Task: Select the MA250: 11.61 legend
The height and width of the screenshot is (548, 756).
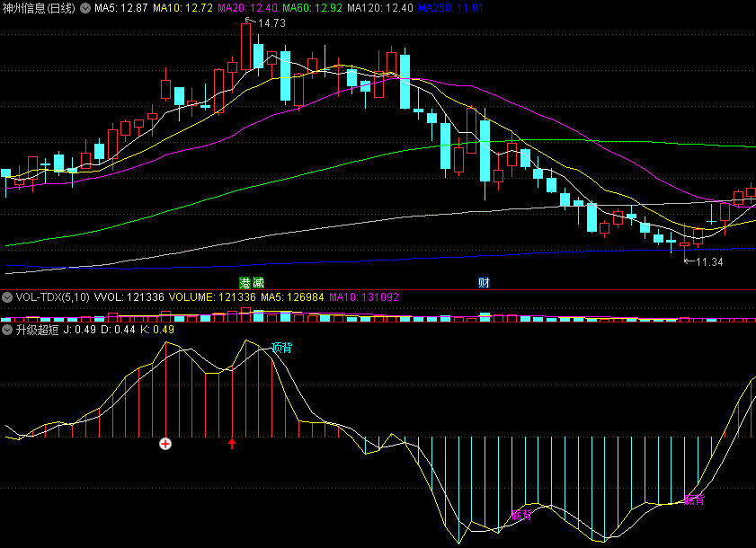Action: pyautogui.click(x=450, y=8)
